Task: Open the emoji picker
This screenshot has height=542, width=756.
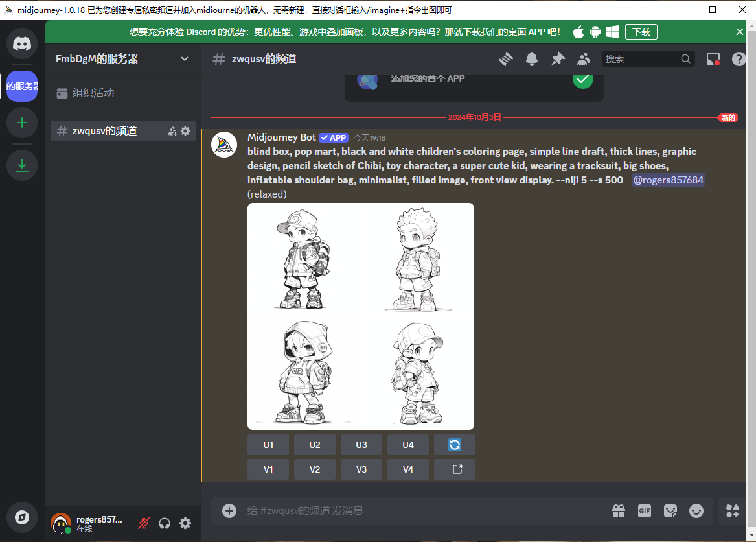Action: pos(696,511)
